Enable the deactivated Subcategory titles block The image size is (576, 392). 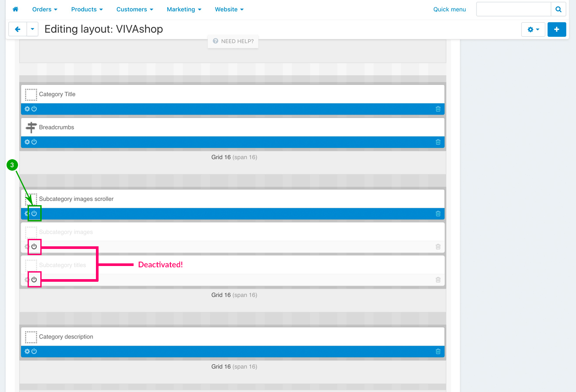click(x=34, y=280)
